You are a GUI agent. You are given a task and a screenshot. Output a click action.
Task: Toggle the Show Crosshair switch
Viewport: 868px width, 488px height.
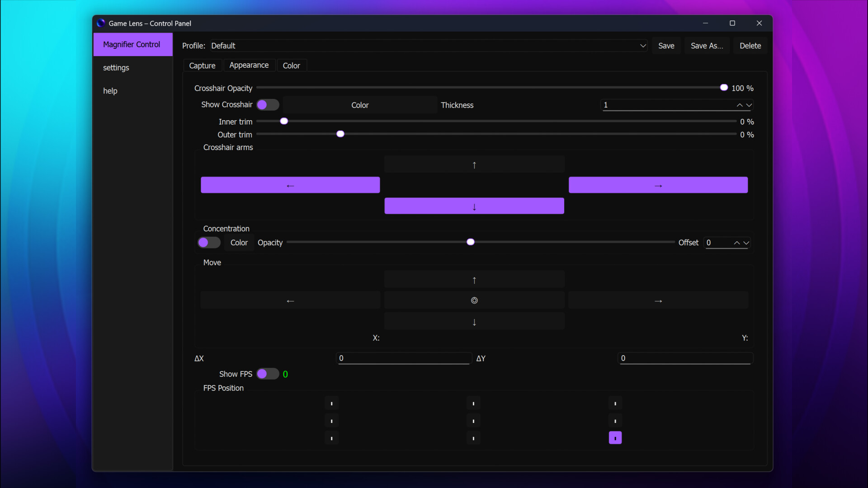click(268, 105)
